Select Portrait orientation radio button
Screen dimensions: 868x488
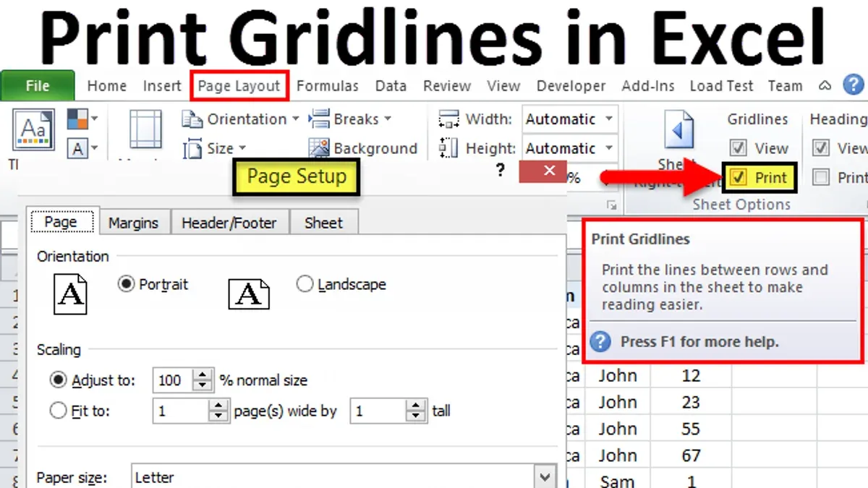point(126,285)
